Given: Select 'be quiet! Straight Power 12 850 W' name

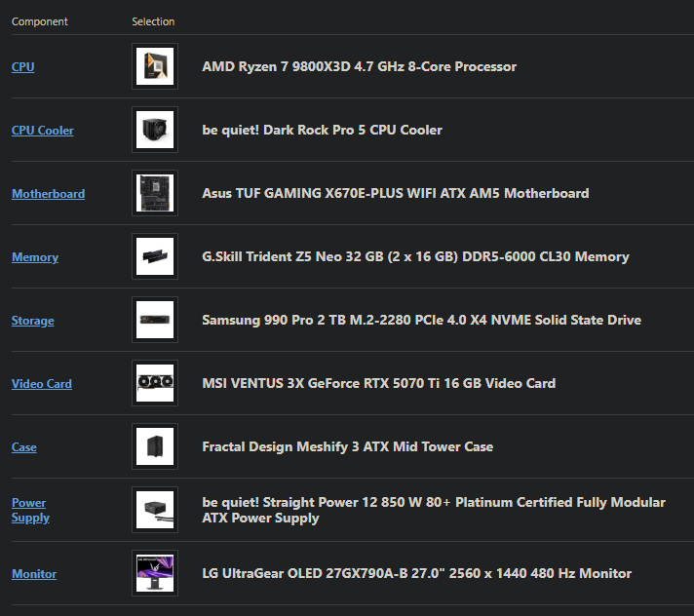Looking at the screenshot, I should point(434,510).
